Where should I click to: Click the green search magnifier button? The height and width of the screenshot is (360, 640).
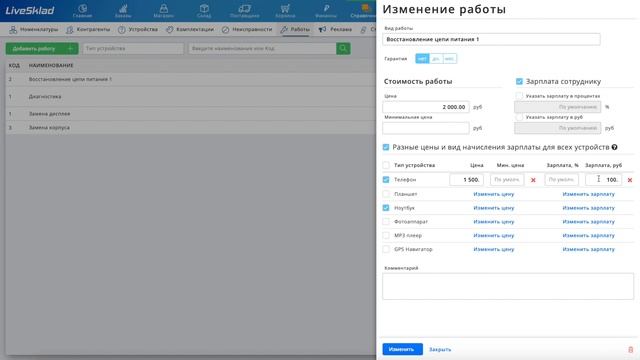tap(343, 49)
